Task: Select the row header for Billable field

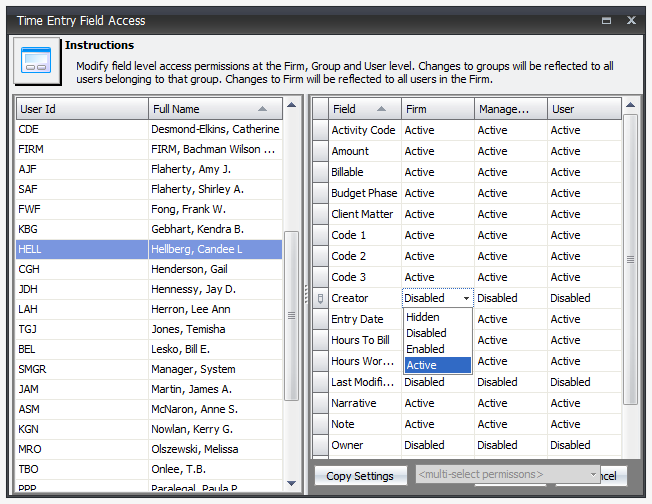Action: pyautogui.click(x=320, y=172)
